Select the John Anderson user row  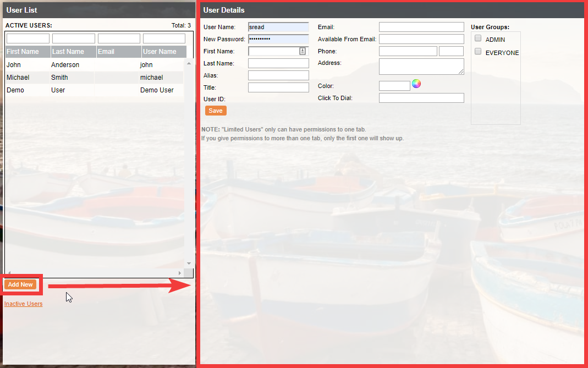coord(95,64)
